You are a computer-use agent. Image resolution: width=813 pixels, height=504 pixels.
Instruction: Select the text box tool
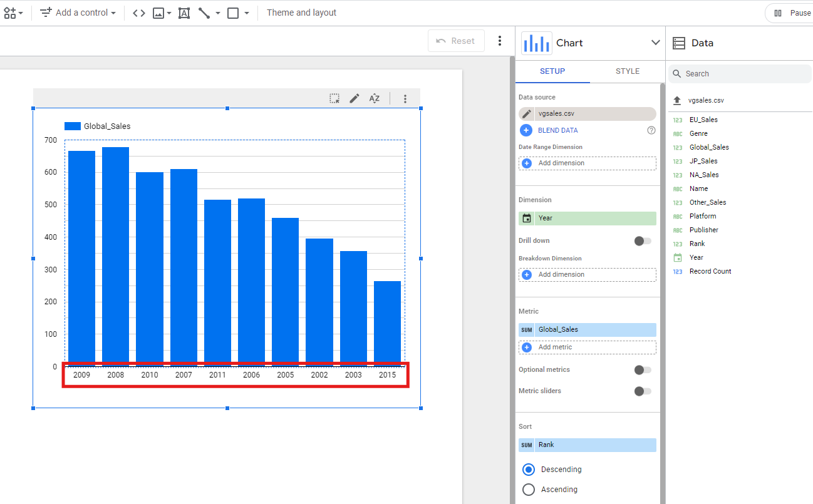coord(184,13)
